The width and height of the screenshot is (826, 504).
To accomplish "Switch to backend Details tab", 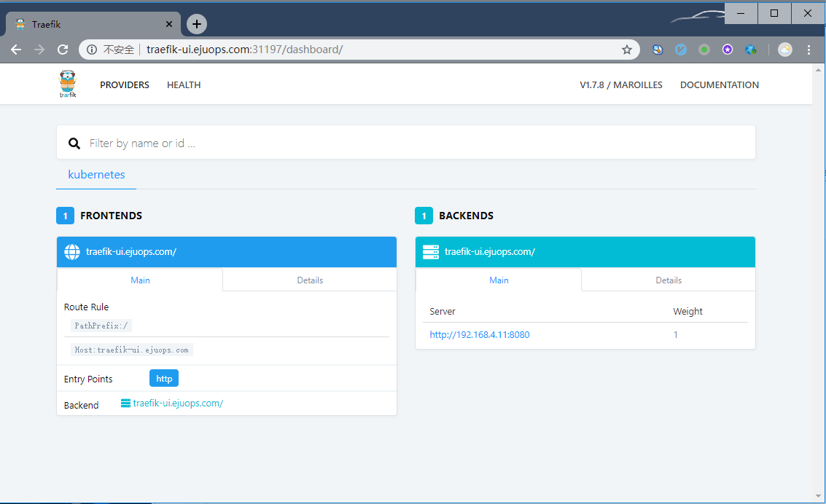I will point(669,280).
